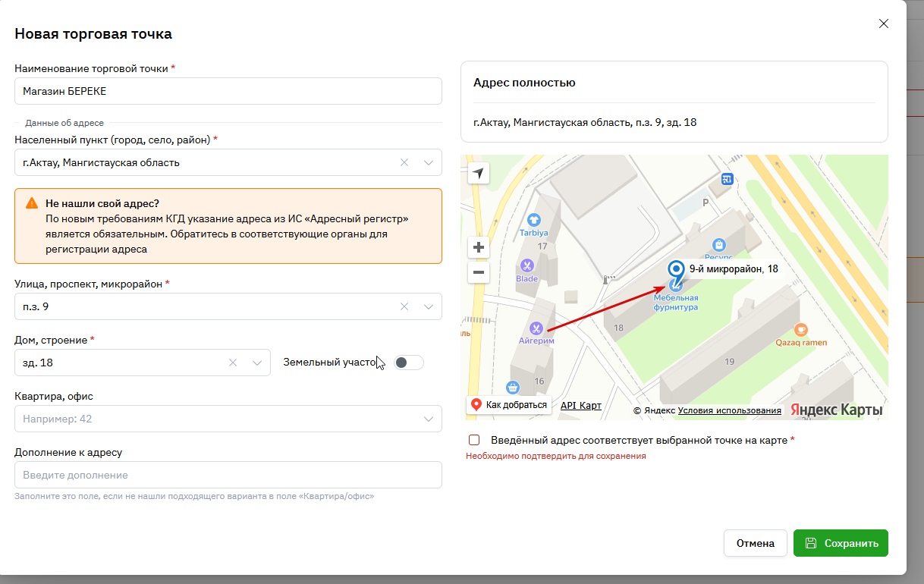The image size is (924, 584).
Task: Toggle the Земельный участок switch
Action: tap(409, 363)
